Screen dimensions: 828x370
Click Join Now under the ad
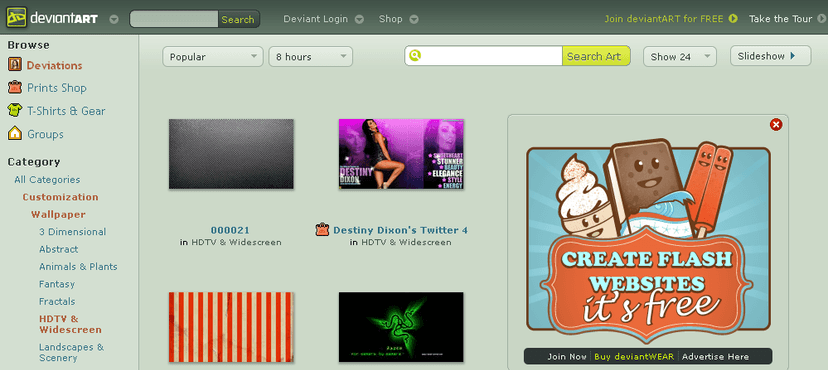567,356
